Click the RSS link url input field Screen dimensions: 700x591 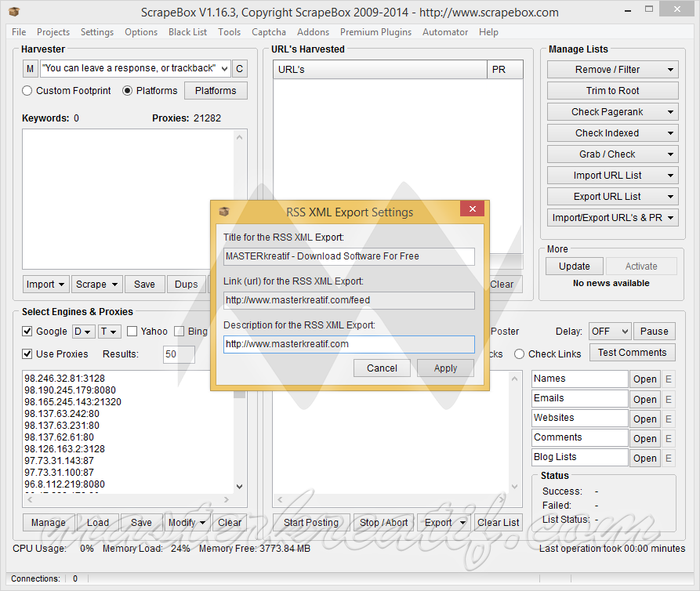pos(349,300)
